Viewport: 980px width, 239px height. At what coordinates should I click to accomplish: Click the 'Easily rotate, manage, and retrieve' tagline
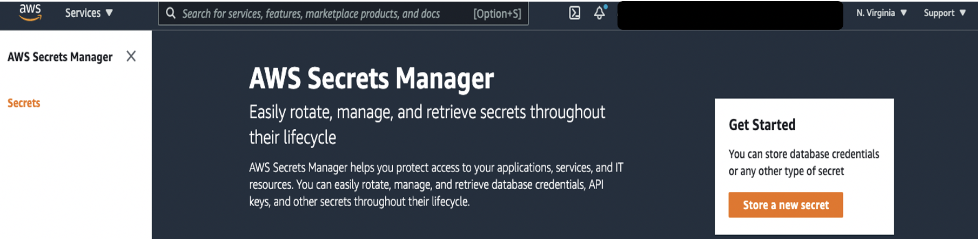coord(427,124)
